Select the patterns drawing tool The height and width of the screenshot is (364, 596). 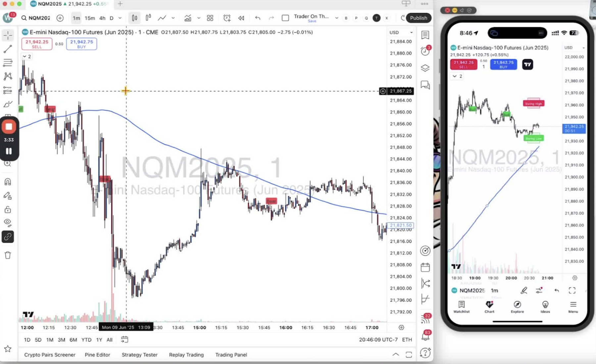(8, 76)
